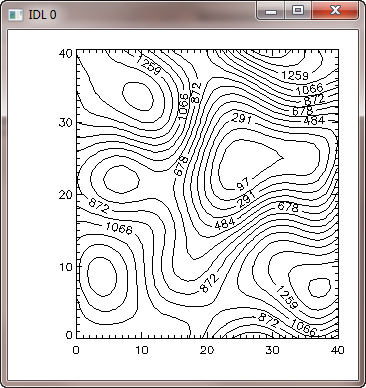Click the IDL window icon in title bar
Image resolution: width=366 pixels, height=388 pixels.
[x=15, y=15]
